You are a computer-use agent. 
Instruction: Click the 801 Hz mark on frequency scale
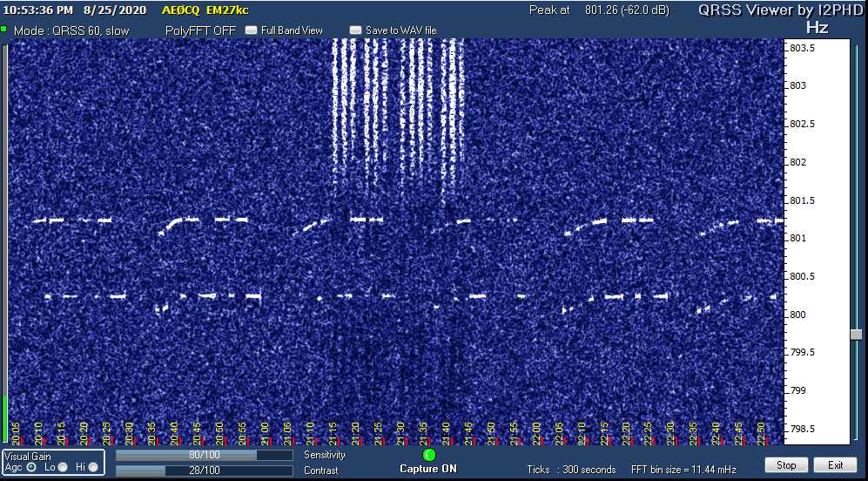797,238
